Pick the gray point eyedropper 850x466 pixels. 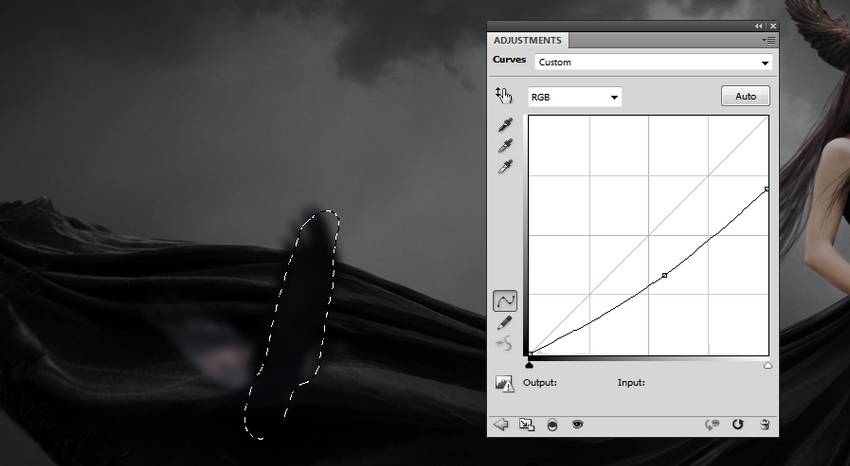[x=505, y=146]
